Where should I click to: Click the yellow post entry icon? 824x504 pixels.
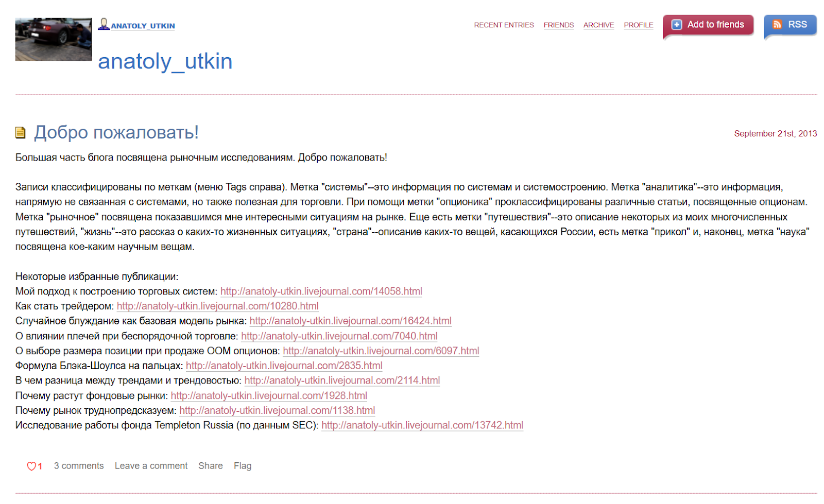(21, 133)
